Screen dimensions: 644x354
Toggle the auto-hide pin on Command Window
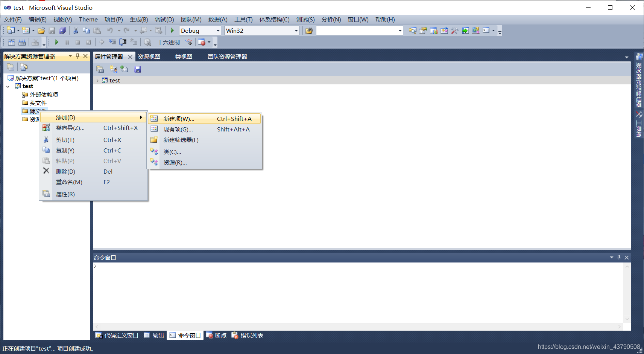(x=619, y=258)
